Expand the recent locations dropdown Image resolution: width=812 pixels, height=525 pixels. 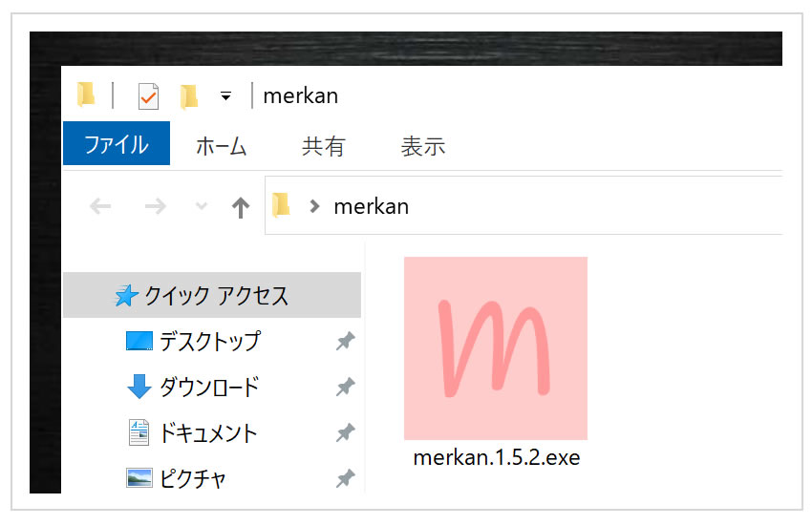(x=202, y=206)
